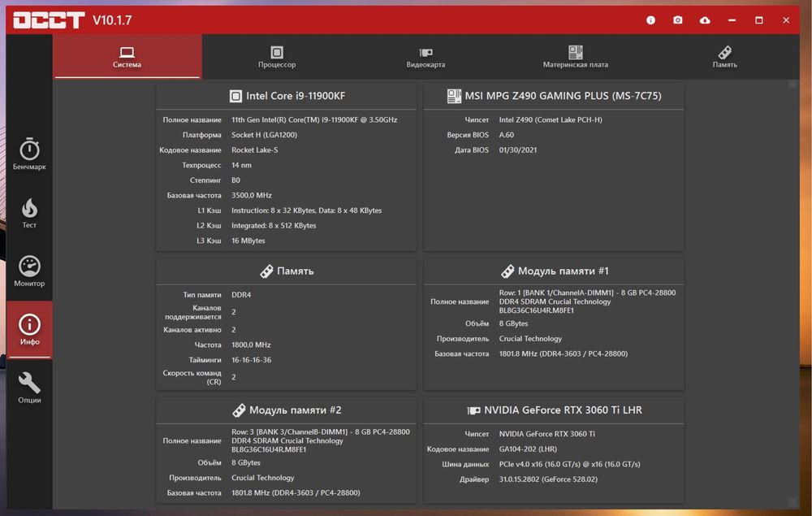The image size is (812, 516).
Task: Click the MSI MPG Z490 GAMING PLUS heading
Action: coord(563,96)
